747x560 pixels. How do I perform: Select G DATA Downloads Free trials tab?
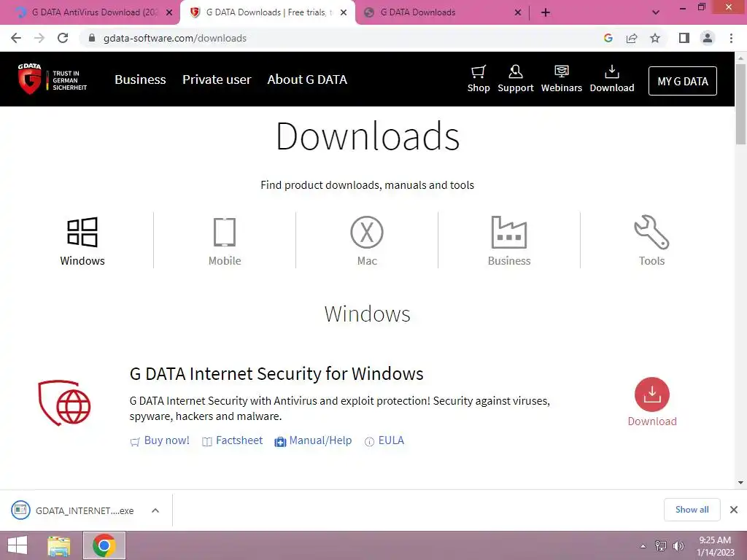(267, 12)
